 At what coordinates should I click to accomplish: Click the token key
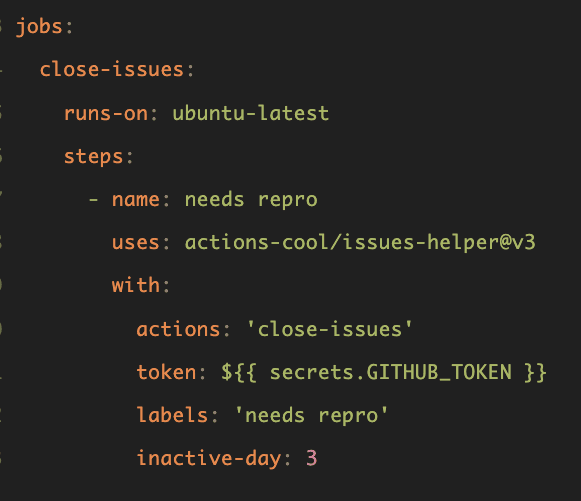pos(166,372)
